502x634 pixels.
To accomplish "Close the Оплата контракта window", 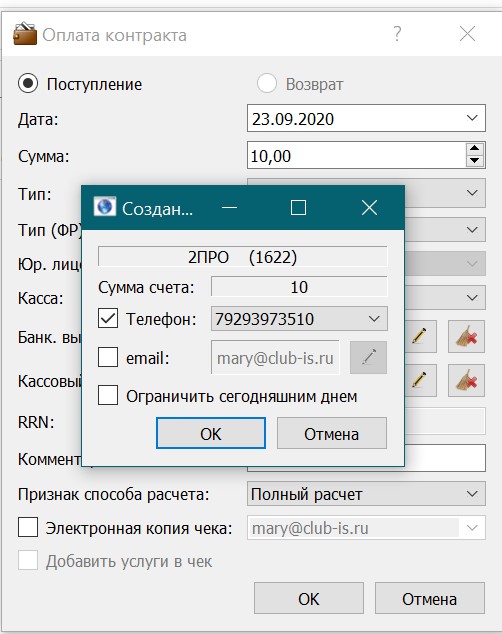I will (x=467, y=34).
